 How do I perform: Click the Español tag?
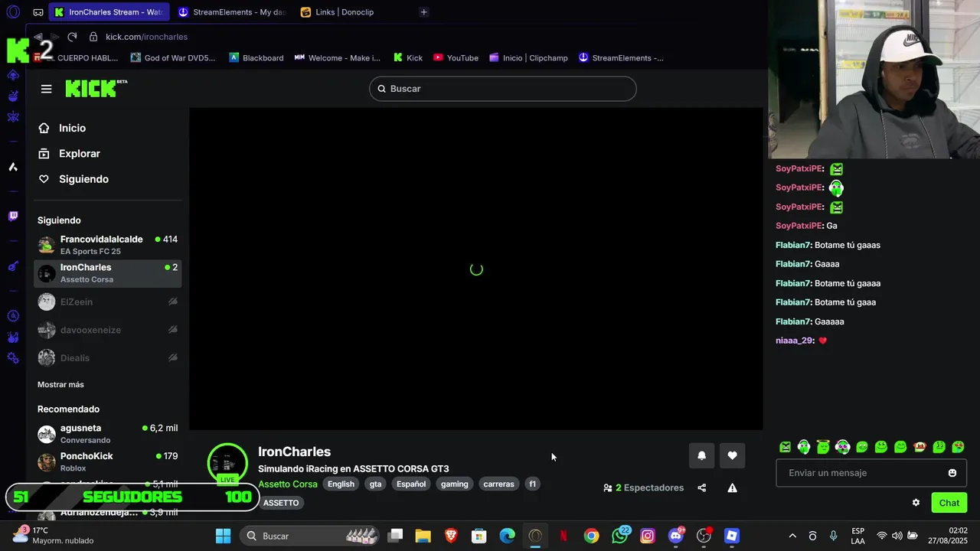[x=411, y=484]
